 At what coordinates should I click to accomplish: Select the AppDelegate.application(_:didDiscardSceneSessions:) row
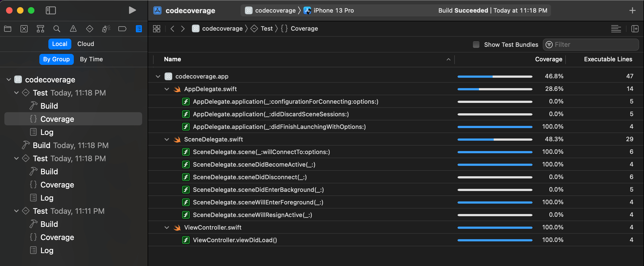(396, 114)
